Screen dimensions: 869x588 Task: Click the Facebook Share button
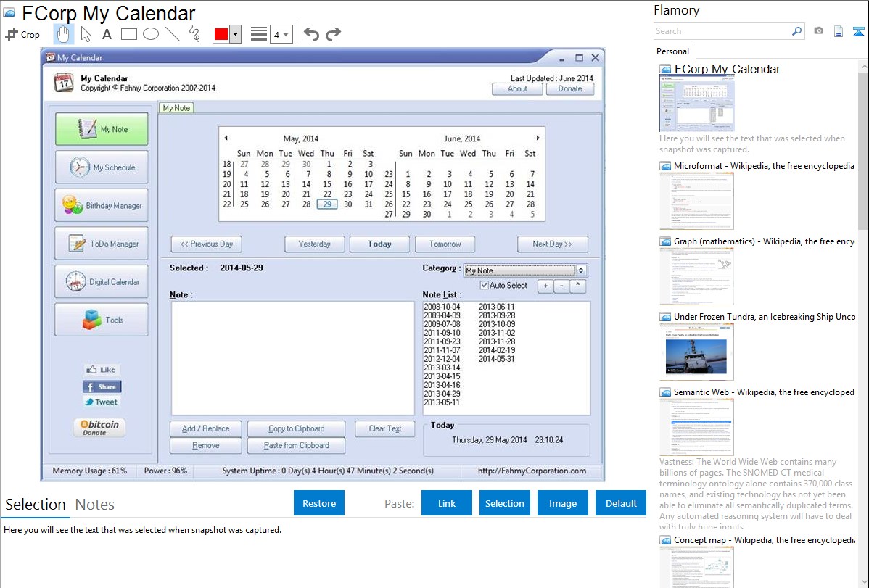coord(102,386)
